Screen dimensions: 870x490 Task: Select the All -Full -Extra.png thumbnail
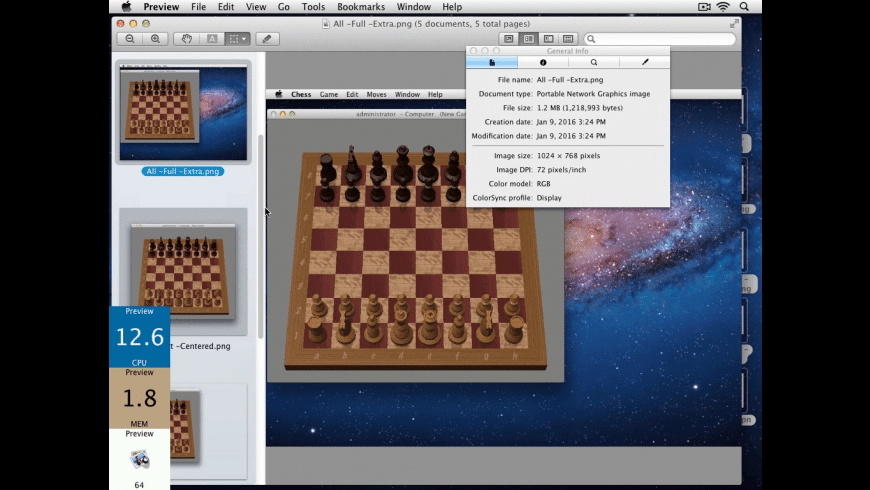184,112
